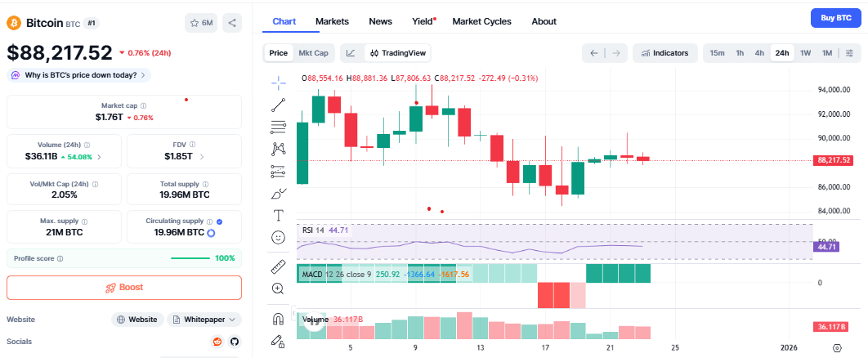This screenshot has height=358, width=868.
Task: Expand the FDV details chevron
Action: 202,156
